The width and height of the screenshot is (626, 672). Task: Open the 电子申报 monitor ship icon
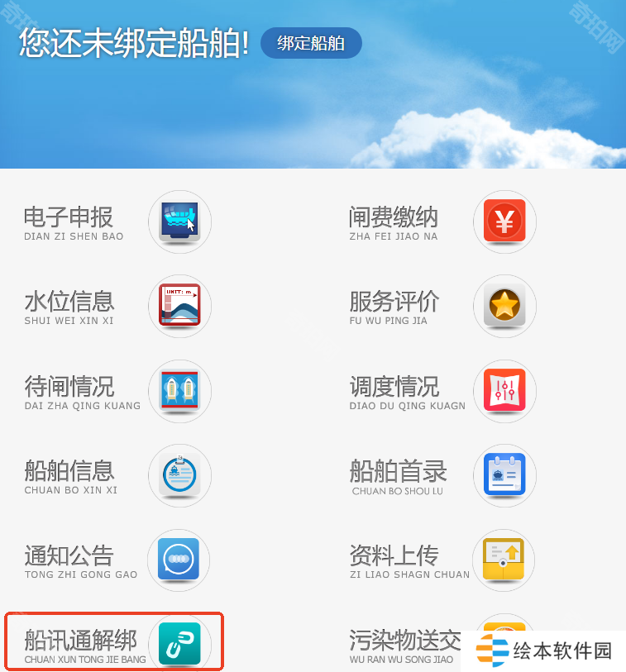click(179, 222)
